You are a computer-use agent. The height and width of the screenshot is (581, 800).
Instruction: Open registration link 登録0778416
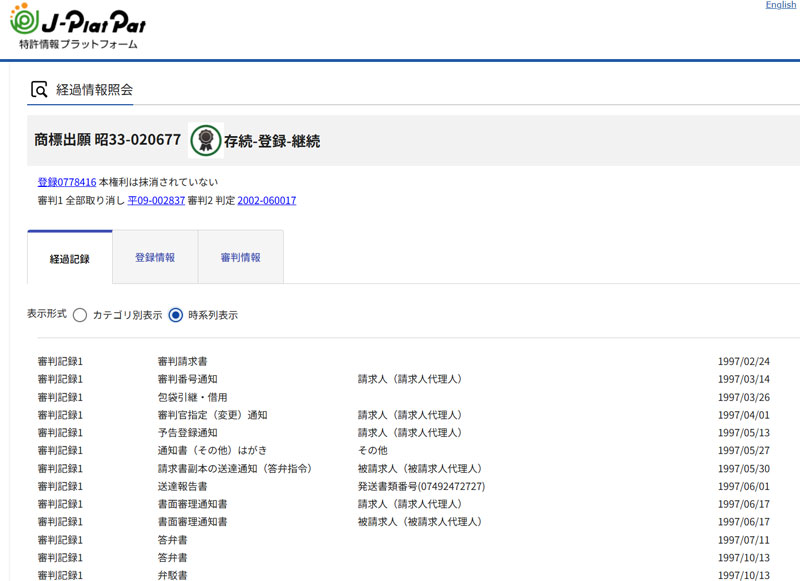(67, 182)
